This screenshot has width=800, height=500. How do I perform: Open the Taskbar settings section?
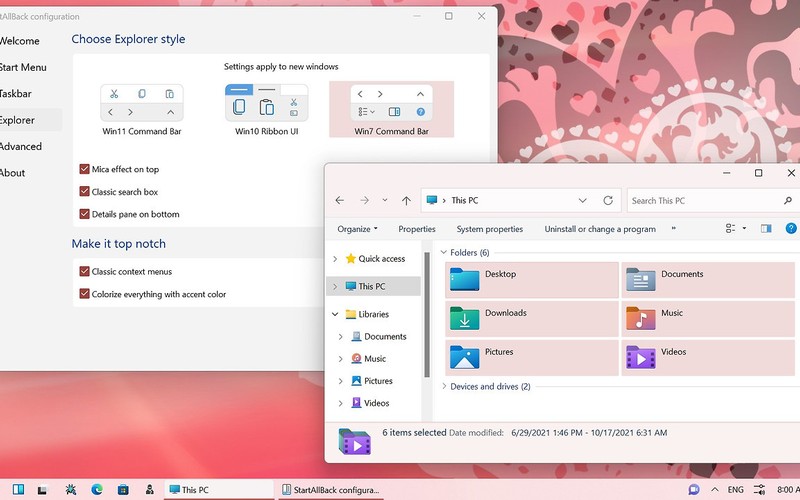[16, 94]
